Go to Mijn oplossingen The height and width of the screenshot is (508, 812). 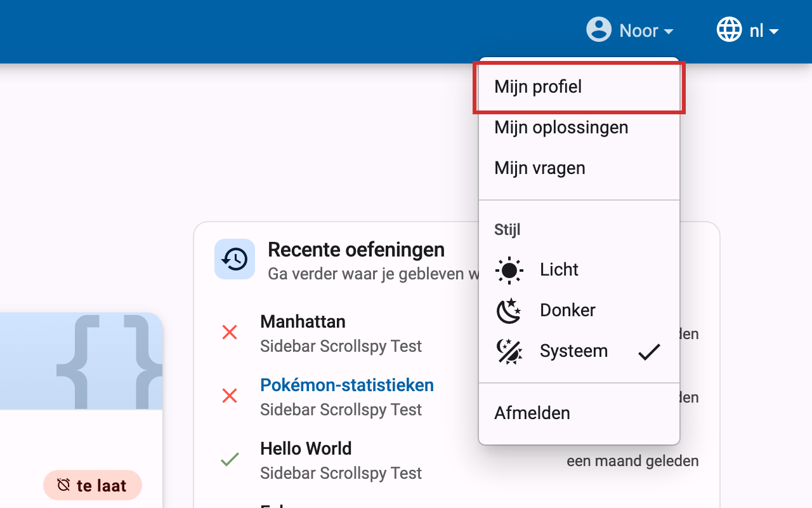point(579,128)
